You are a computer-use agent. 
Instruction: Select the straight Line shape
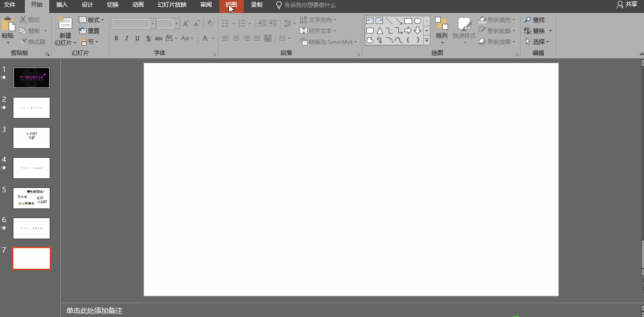pyautogui.click(x=389, y=21)
